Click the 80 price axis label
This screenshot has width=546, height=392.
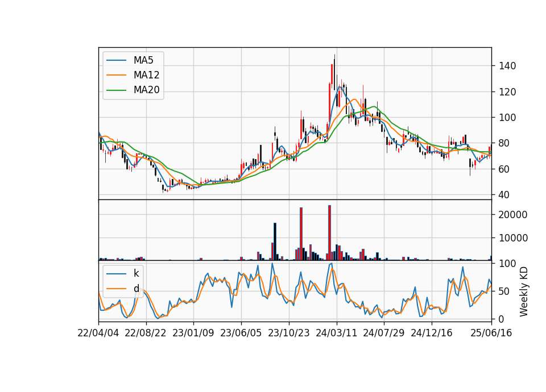504,143
